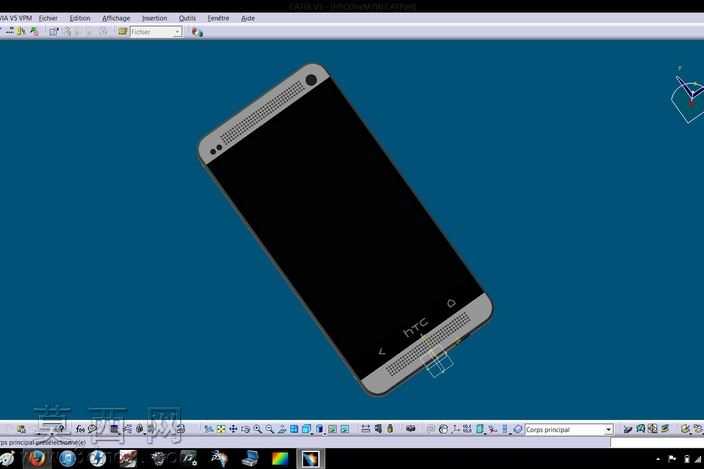Open the blue globe app in taskbar
The height and width of the screenshot is (469, 704).
point(68,459)
